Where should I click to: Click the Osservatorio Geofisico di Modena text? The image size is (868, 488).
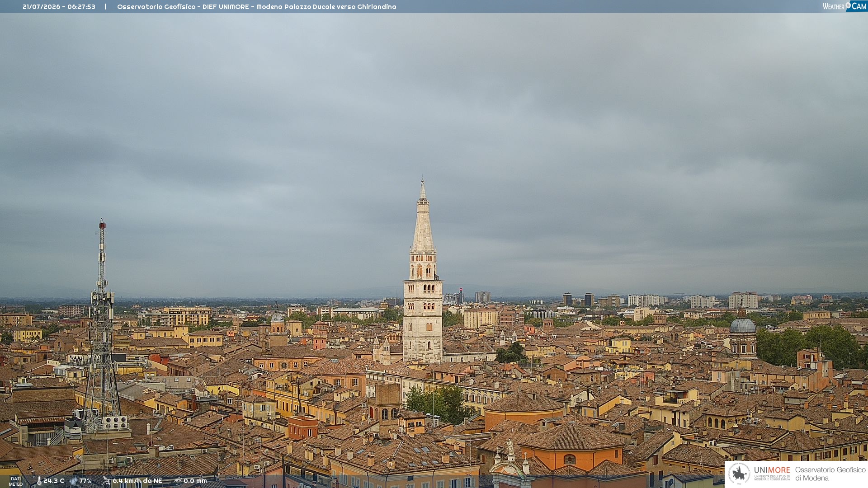830,474
